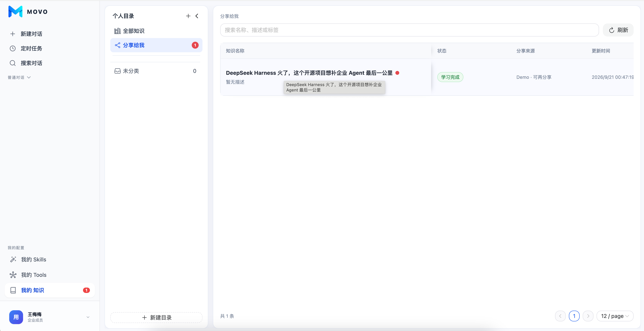
Task: Click the 状态 column header
Action: 442,51
